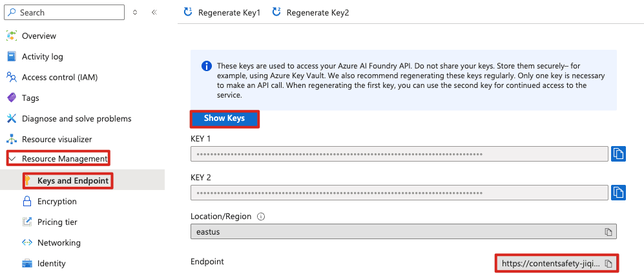644x276 pixels.
Task: Copy the Endpoint URL with copy icon
Action: (x=608, y=264)
